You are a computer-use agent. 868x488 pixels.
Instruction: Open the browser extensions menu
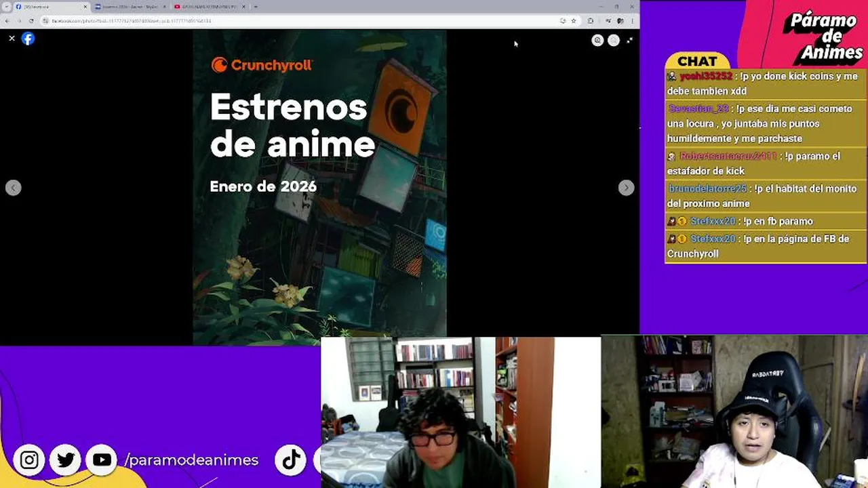tap(591, 21)
